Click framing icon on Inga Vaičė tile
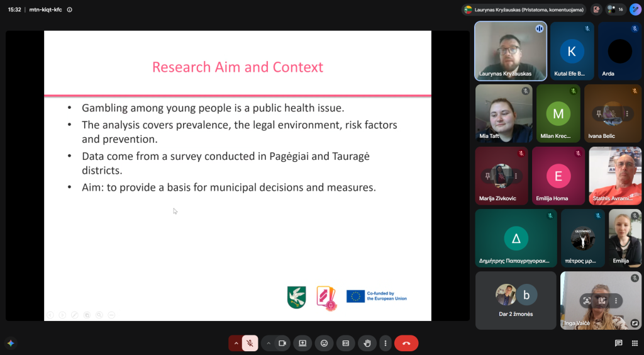 pyautogui.click(x=587, y=301)
